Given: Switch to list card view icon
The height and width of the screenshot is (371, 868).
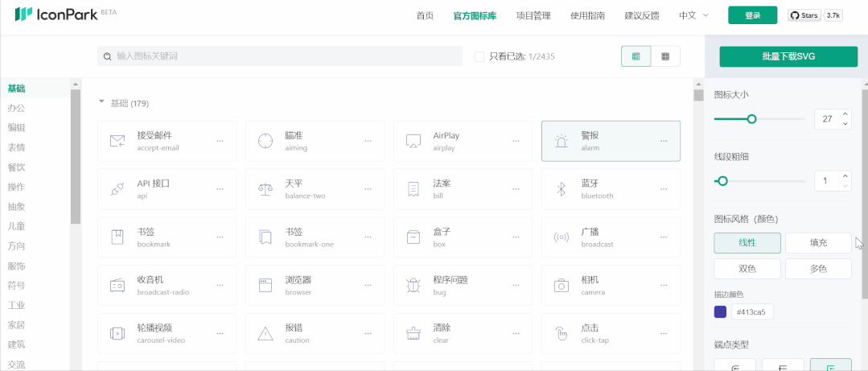Looking at the screenshot, I should coord(636,56).
